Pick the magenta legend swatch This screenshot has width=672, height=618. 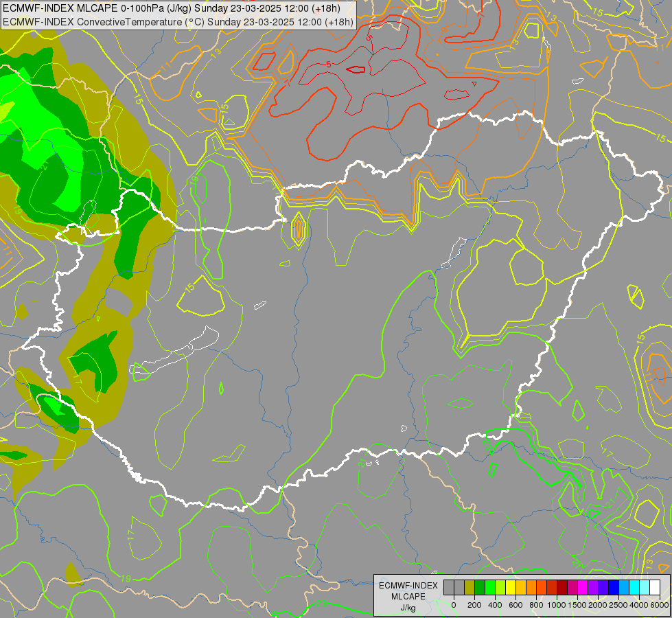(x=583, y=587)
